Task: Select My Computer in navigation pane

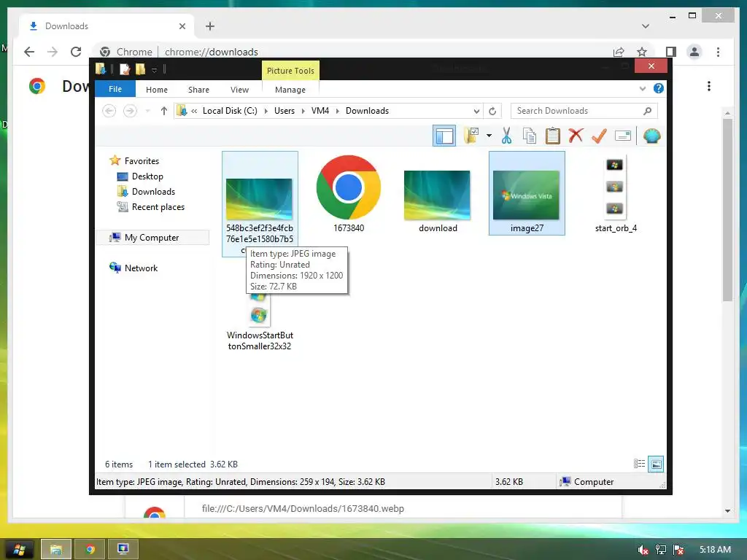Action: coord(152,237)
